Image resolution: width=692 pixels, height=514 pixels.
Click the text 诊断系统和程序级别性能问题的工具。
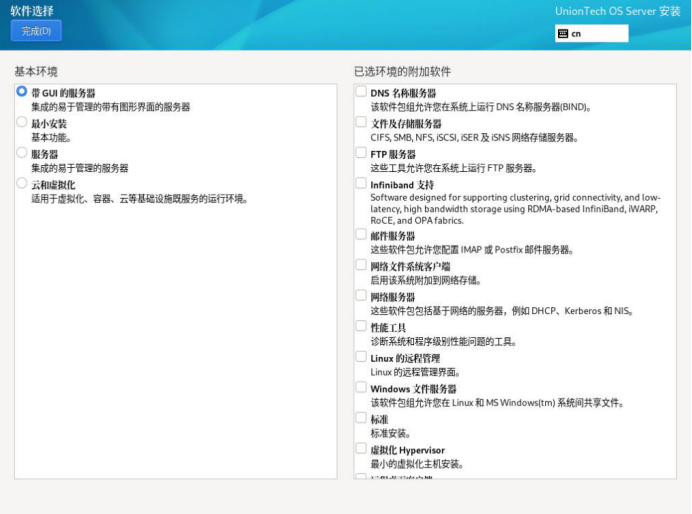coord(443,341)
